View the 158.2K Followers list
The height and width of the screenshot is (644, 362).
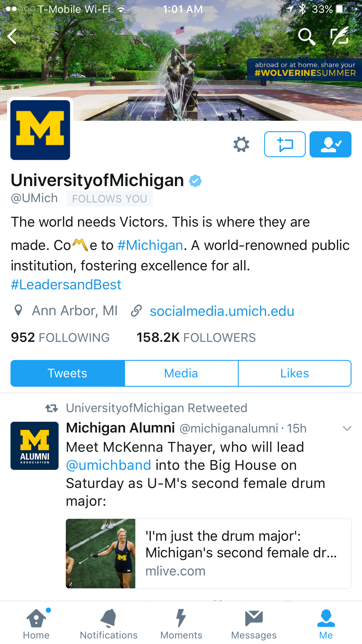coord(196,337)
